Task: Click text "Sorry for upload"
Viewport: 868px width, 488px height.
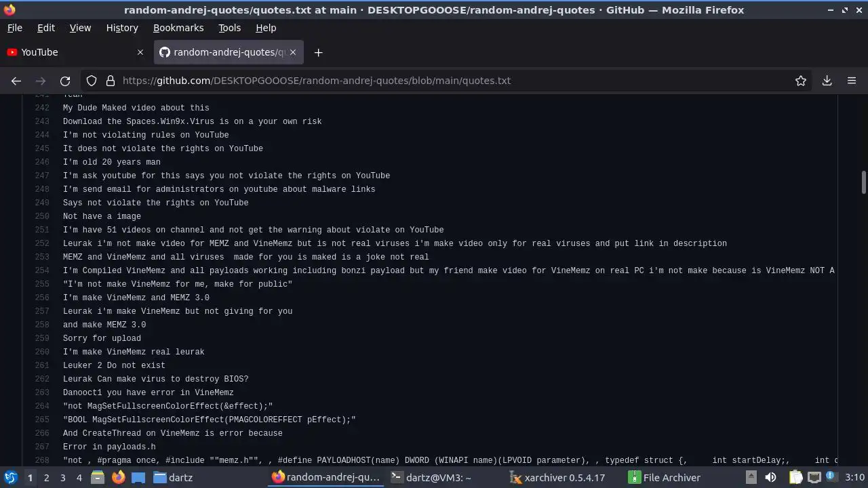Action: pos(102,338)
